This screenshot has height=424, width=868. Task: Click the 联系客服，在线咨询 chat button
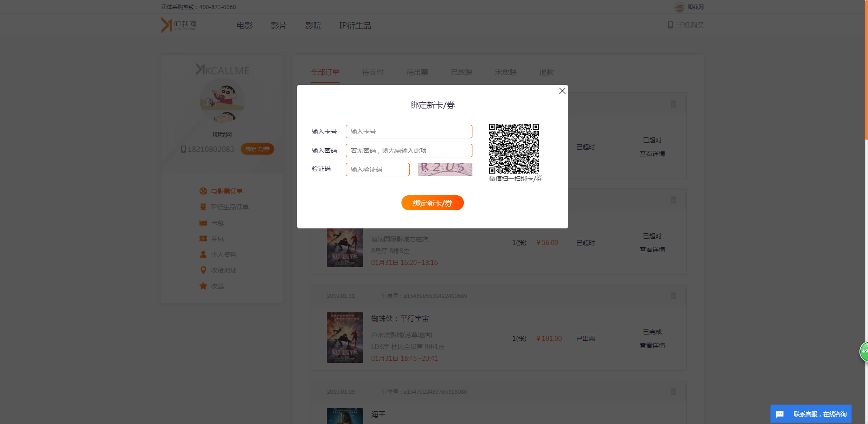(811, 414)
